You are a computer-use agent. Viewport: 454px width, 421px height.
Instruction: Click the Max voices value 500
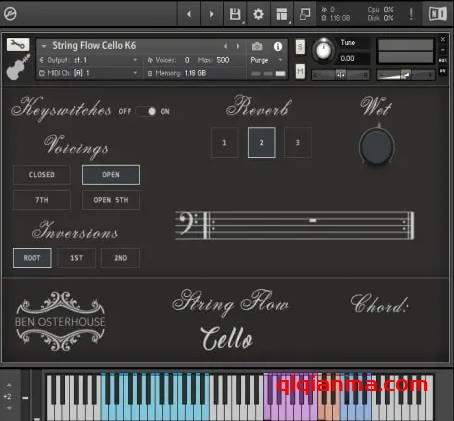coord(223,60)
